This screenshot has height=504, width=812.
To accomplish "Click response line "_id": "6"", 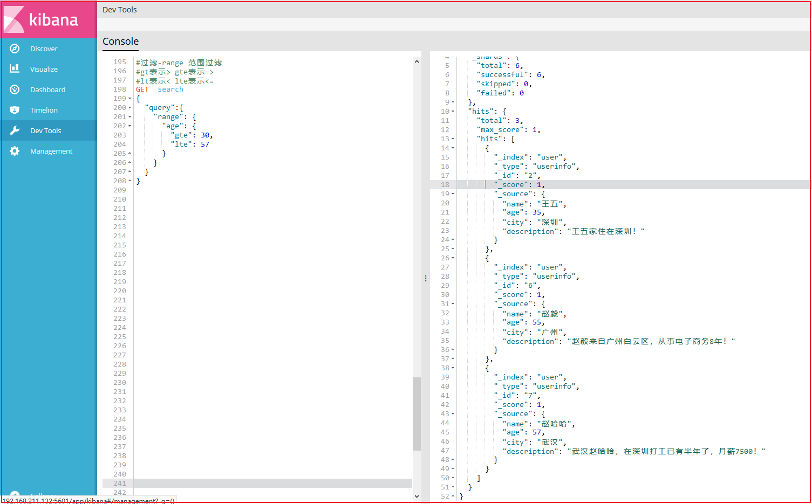I will pyautogui.click(x=517, y=286).
